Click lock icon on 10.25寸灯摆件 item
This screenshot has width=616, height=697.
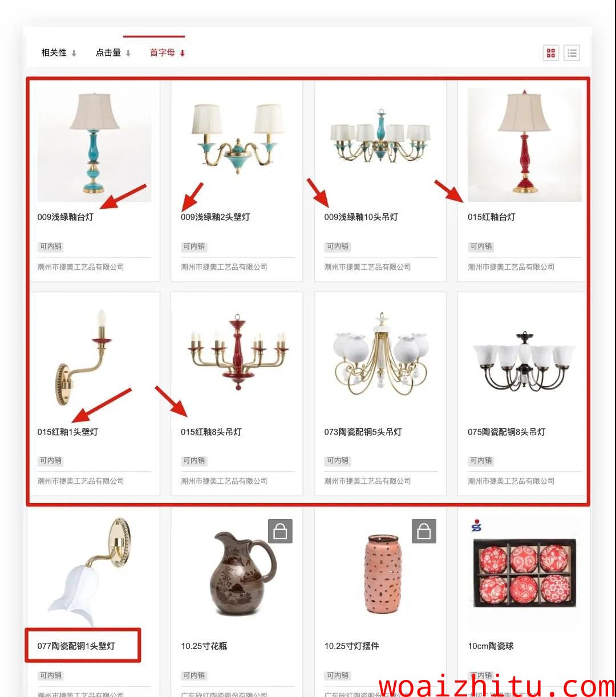424,531
